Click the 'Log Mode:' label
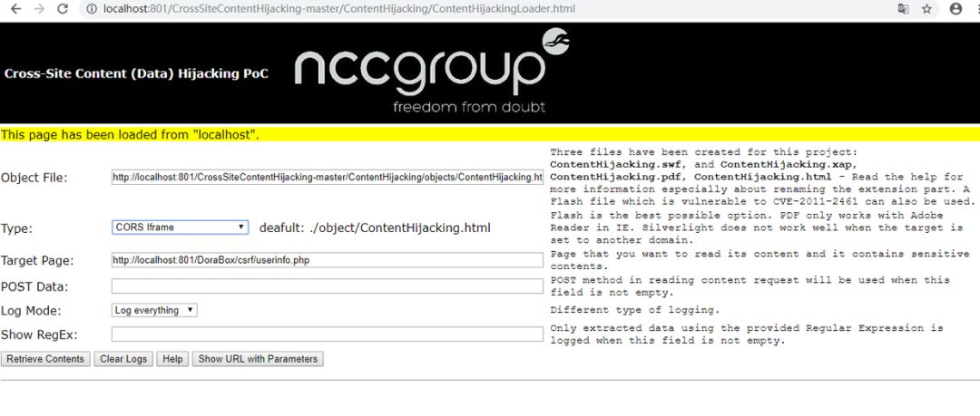 point(31,311)
